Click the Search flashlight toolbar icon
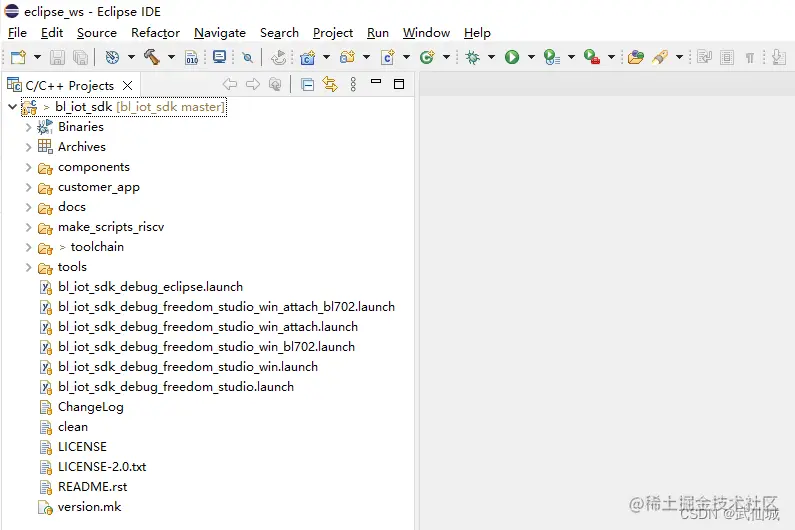795x530 pixels. point(660,57)
